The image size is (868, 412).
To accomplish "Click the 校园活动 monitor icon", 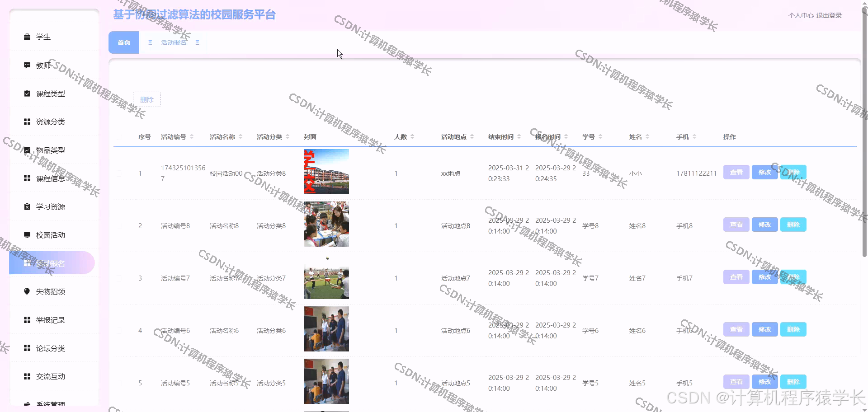I will pos(27,235).
